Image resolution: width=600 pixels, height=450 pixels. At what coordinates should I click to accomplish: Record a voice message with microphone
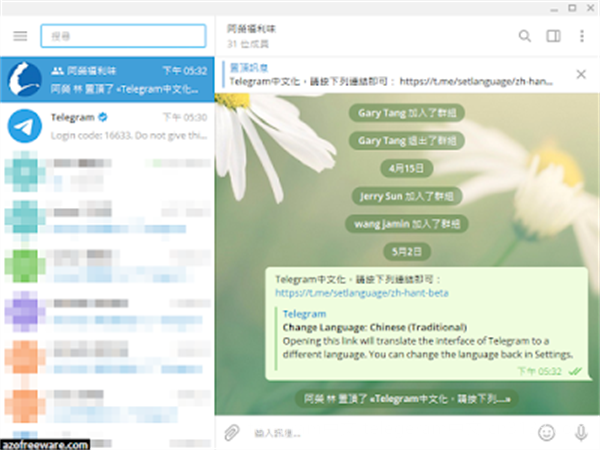[581, 432]
